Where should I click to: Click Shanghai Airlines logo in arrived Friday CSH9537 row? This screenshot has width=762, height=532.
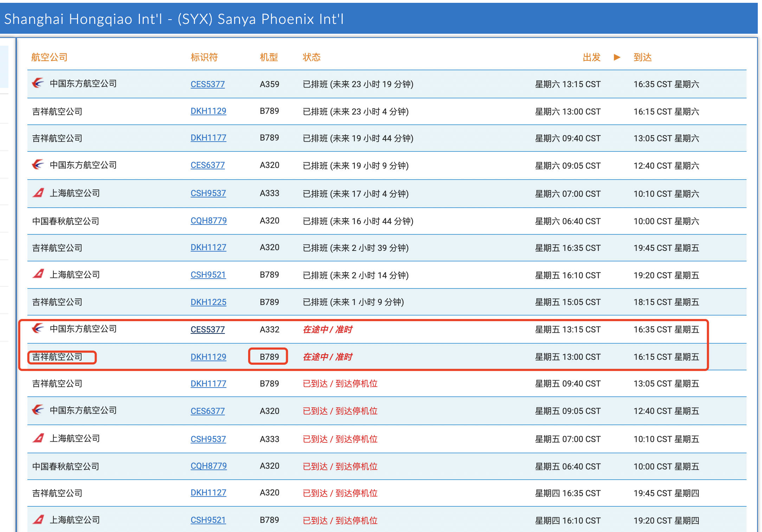38,438
